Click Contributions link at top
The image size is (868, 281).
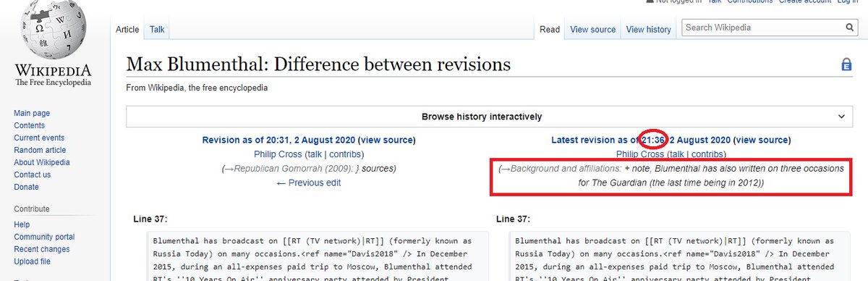749,2
